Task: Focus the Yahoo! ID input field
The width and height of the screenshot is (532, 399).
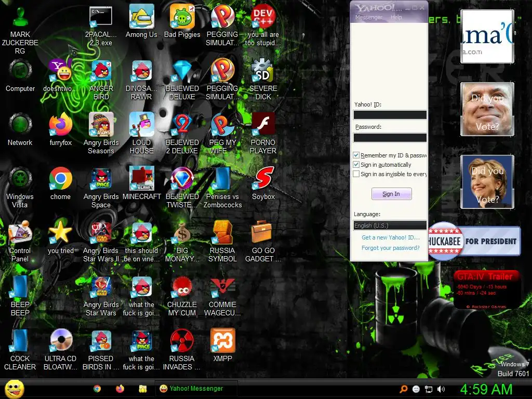Action: [x=390, y=115]
